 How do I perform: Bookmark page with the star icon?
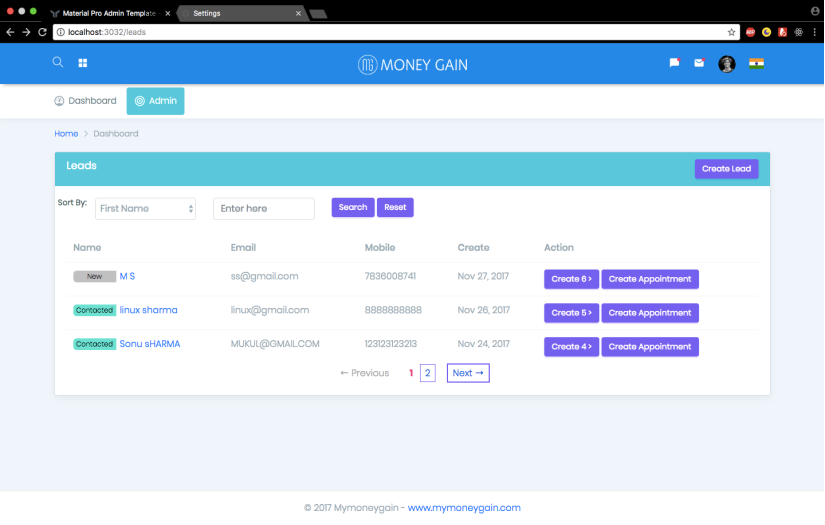click(x=731, y=32)
